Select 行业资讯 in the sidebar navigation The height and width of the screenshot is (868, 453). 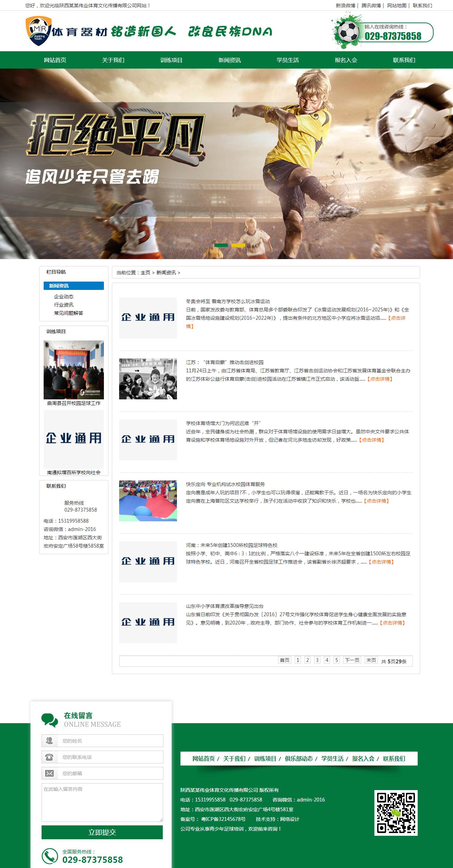64,305
